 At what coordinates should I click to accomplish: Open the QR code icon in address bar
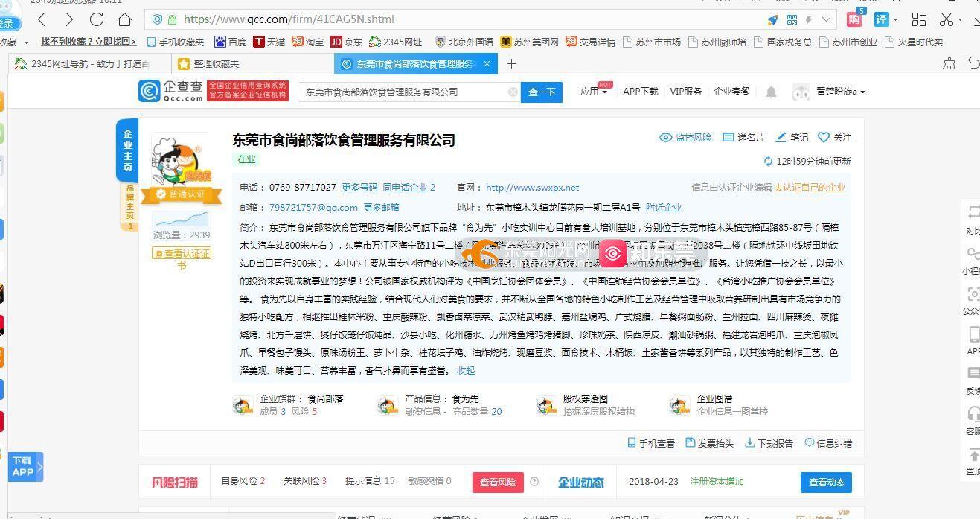(792, 19)
